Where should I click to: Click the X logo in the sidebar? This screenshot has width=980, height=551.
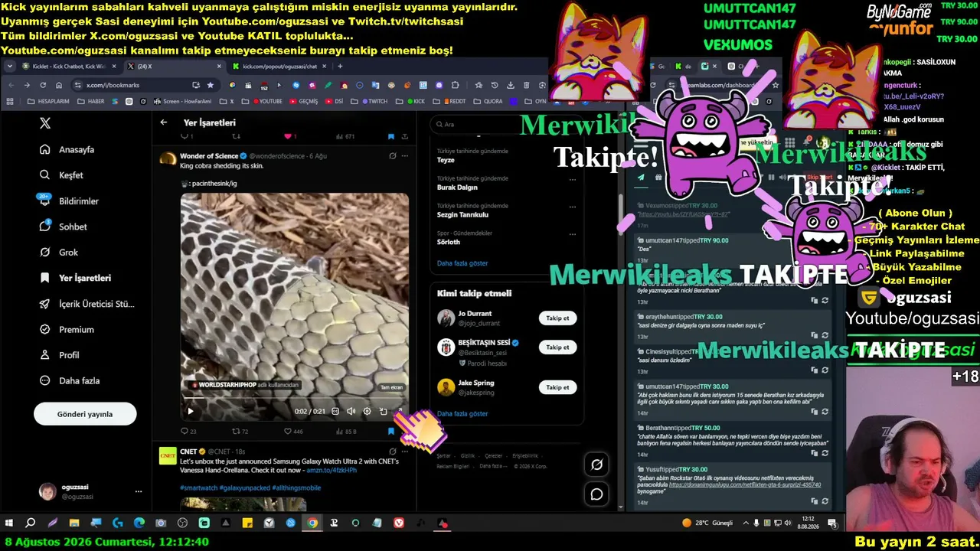45,123
